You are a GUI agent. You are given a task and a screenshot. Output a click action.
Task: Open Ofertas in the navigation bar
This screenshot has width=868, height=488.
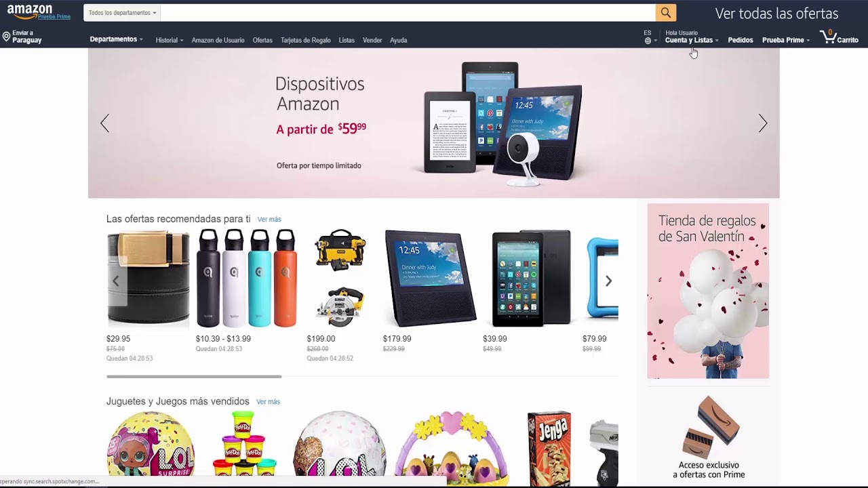click(262, 40)
